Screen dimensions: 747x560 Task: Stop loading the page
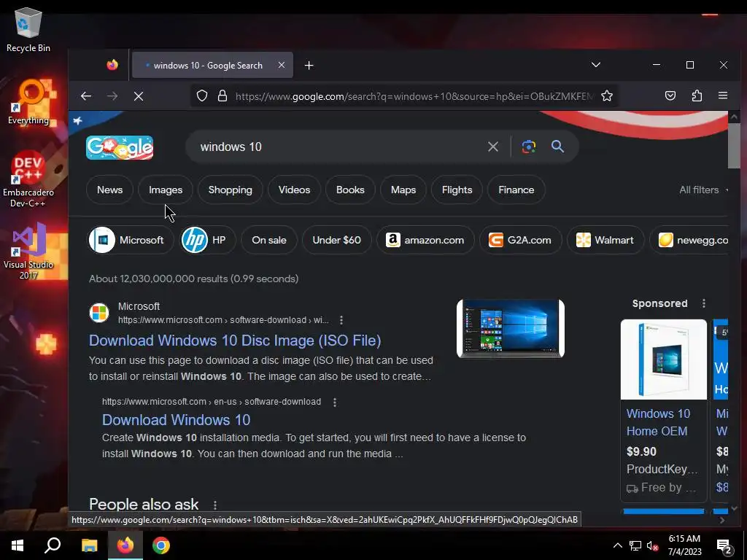click(x=139, y=96)
